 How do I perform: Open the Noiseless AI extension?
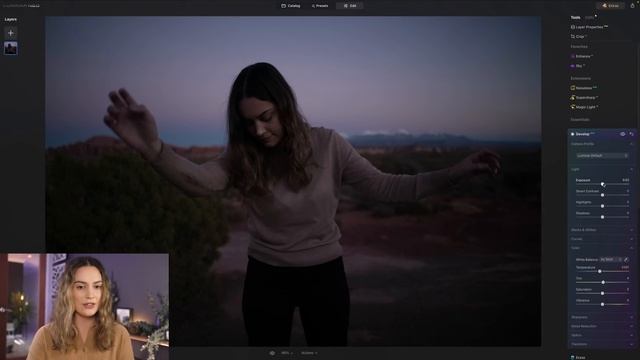[x=584, y=88]
